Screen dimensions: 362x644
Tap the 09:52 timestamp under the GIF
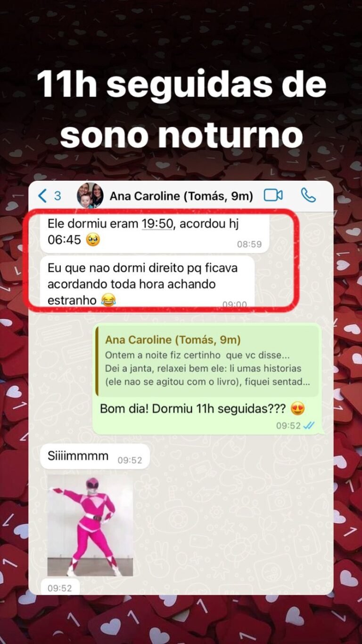[60, 588]
